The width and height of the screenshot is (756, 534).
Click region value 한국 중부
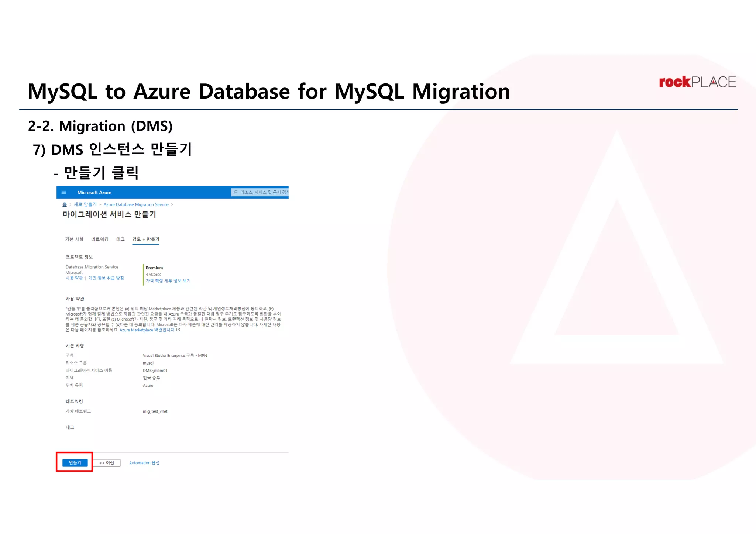[x=151, y=378]
